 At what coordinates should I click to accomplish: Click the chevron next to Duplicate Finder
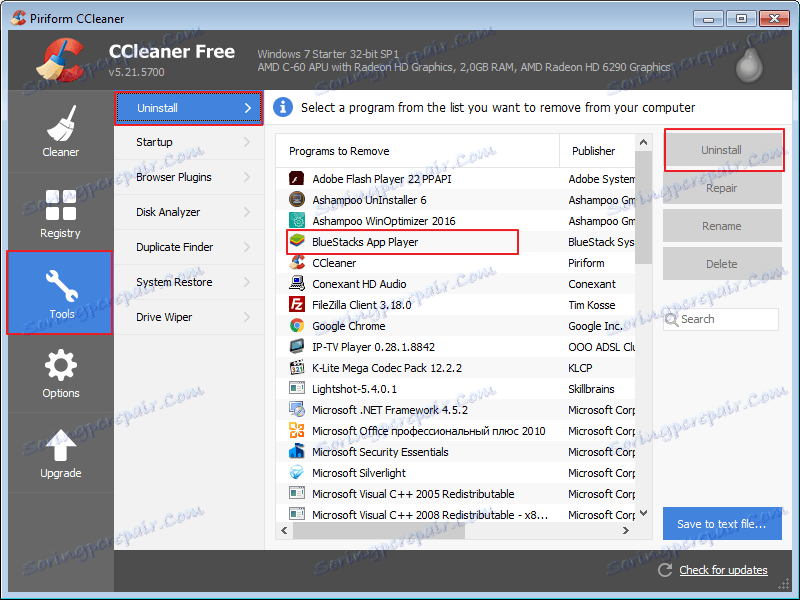click(247, 247)
